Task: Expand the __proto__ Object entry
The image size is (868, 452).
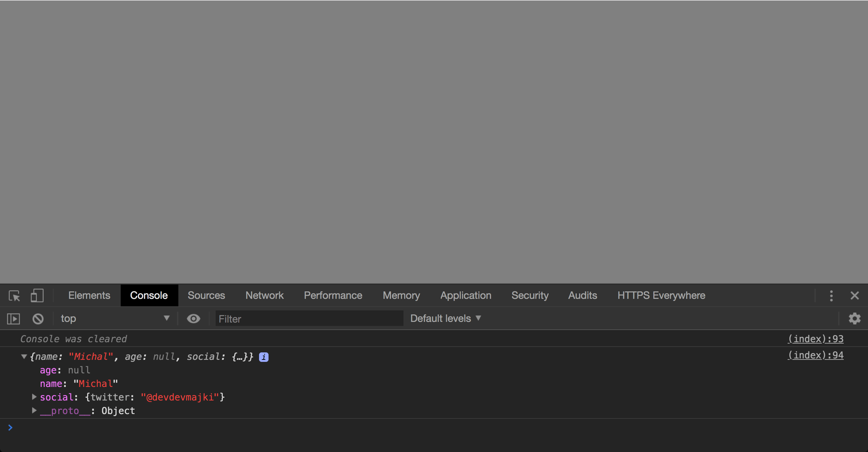Action: [34, 410]
